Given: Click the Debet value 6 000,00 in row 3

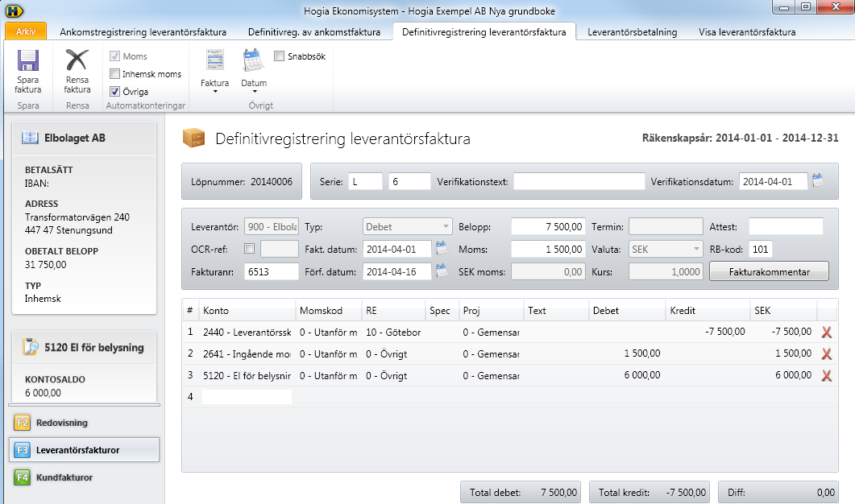Looking at the screenshot, I should coord(641,375).
